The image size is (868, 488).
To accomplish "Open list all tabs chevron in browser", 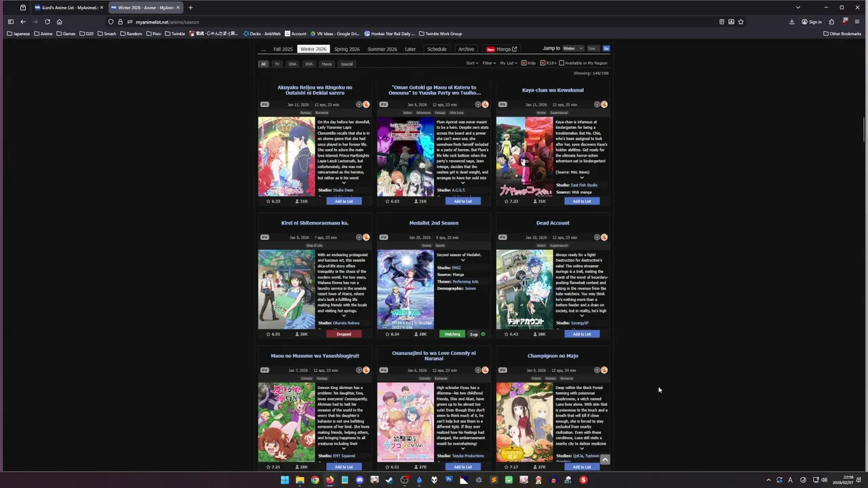I will pyautogui.click(x=797, y=7).
